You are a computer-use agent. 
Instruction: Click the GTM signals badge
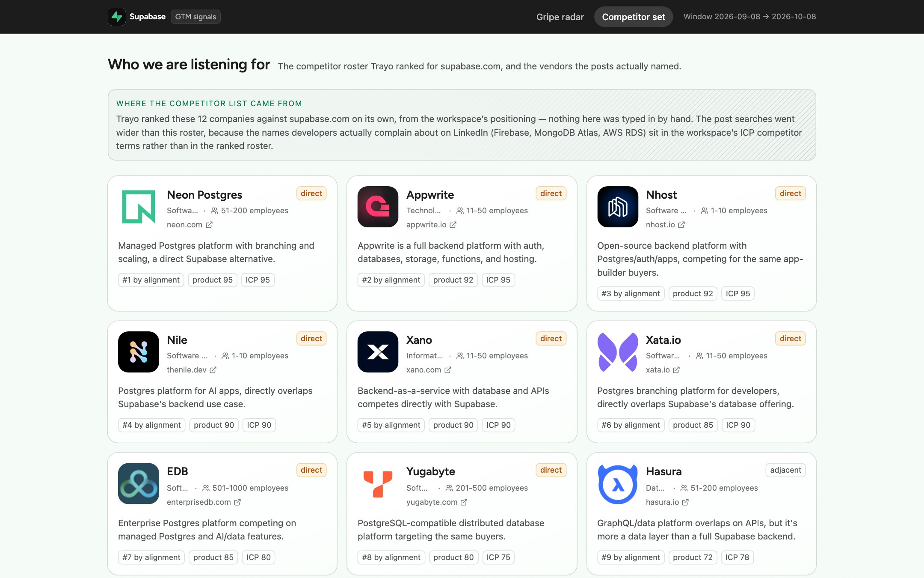(x=195, y=17)
